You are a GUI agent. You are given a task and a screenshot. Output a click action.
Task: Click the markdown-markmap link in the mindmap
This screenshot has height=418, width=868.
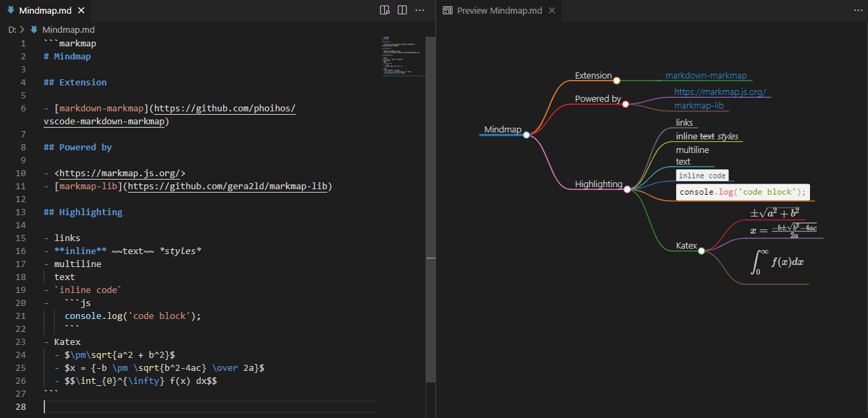click(x=706, y=75)
